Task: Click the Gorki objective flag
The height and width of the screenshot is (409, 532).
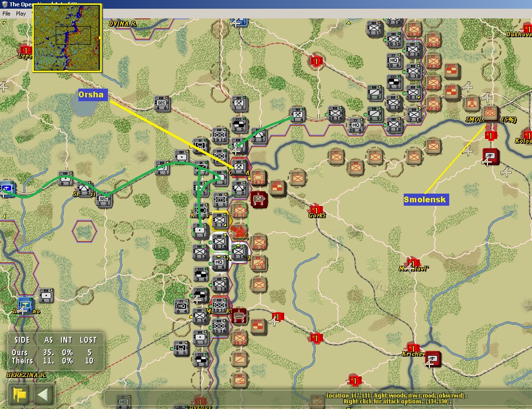Action: (x=316, y=210)
